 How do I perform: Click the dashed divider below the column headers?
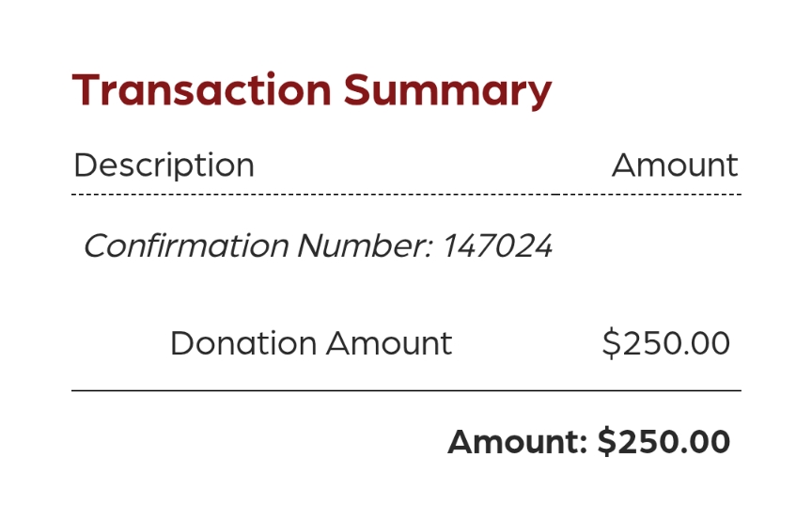coord(406,195)
